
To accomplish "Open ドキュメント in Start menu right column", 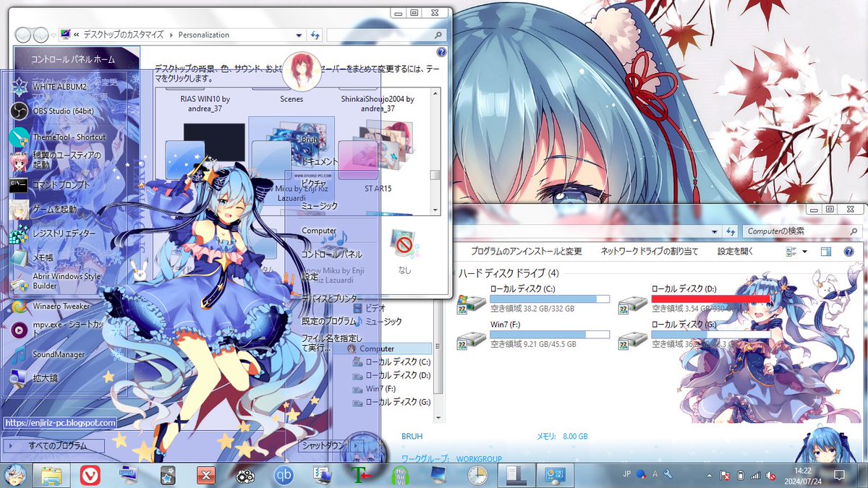I will coord(320,161).
